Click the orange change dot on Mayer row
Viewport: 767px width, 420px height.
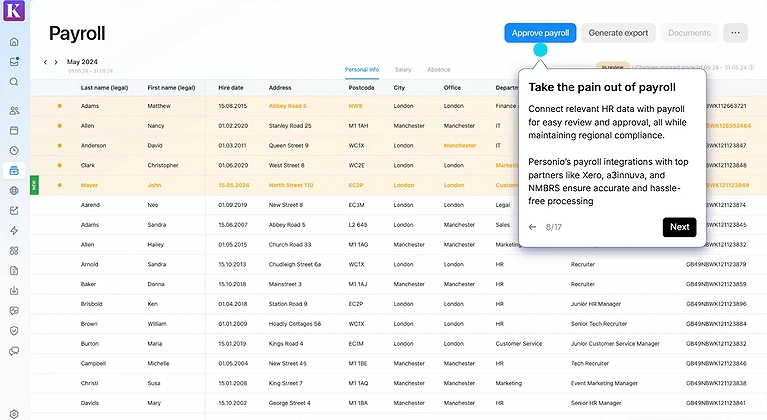point(60,185)
